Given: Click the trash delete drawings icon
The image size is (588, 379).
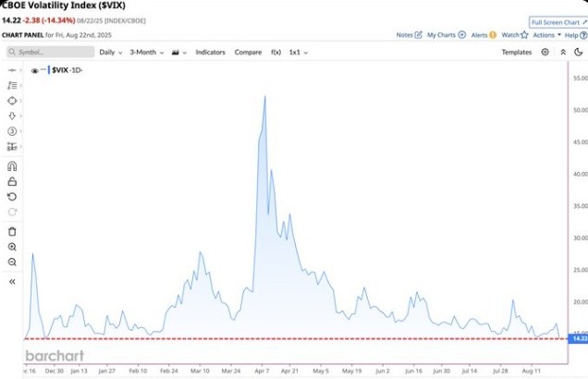Looking at the screenshot, I should (x=12, y=231).
